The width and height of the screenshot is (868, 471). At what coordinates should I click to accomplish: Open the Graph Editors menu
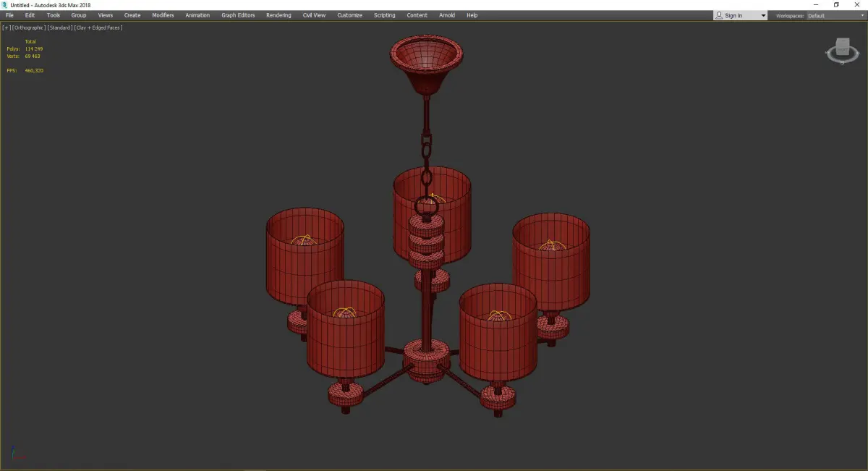238,15
